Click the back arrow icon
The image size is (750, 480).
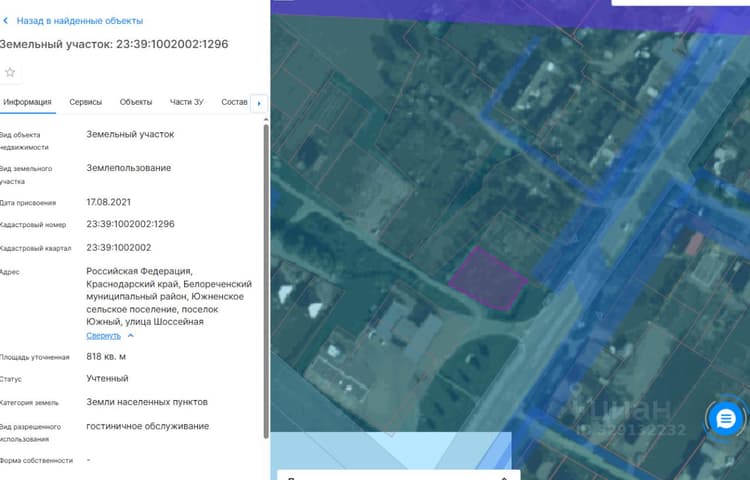click(x=6, y=21)
